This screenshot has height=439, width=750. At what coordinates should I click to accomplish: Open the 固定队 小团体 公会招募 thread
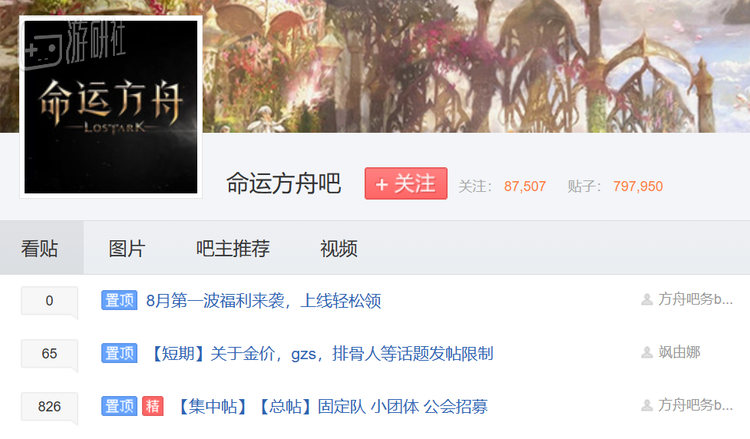coord(331,406)
